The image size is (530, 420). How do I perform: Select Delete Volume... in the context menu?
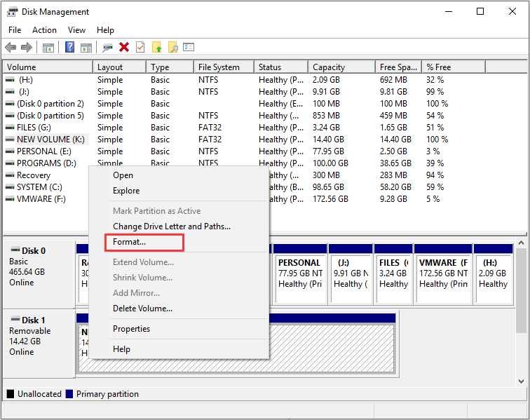pyautogui.click(x=142, y=309)
